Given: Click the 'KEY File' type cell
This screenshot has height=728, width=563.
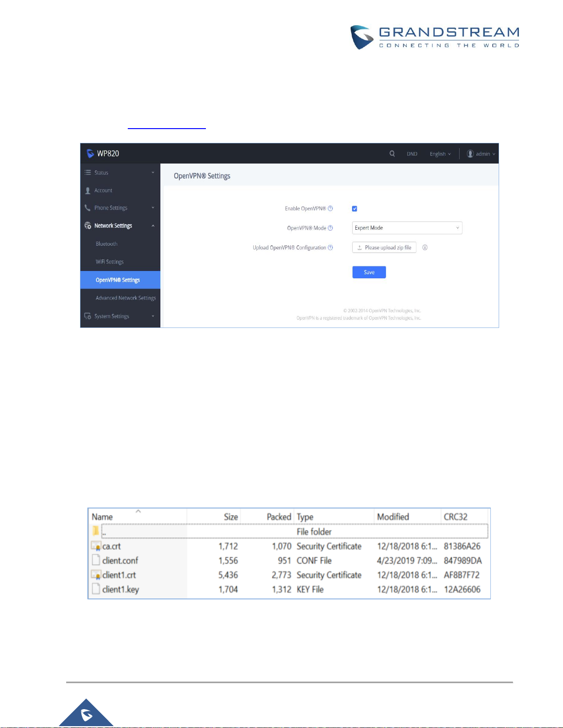Looking at the screenshot, I should (x=310, y=589).
